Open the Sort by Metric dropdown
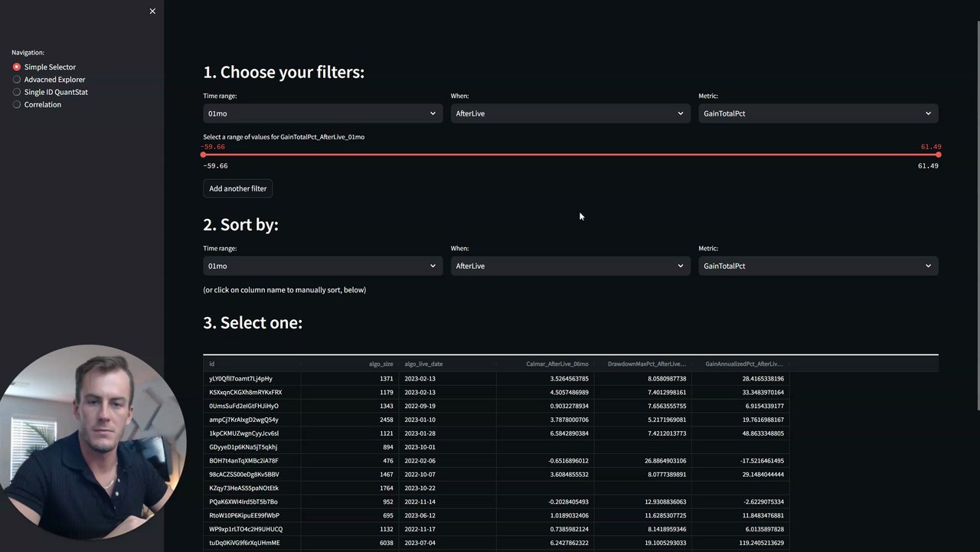980x552 pixels. (x=818, y=266)
